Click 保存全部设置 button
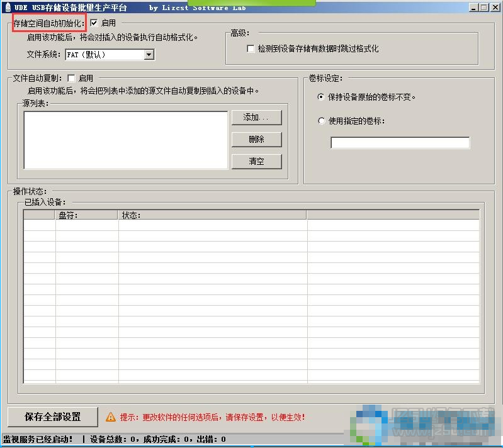Screen dimensions: 503x448 click(53, 417)
